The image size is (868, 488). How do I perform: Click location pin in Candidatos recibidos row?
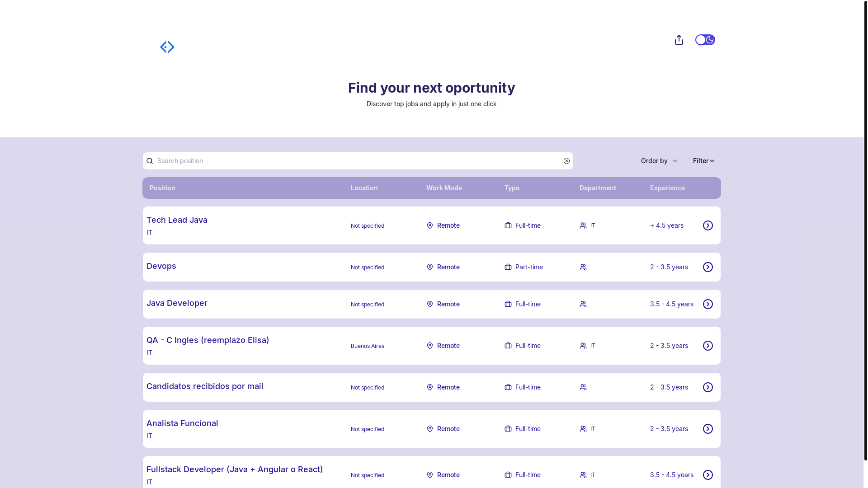[430, 387]
